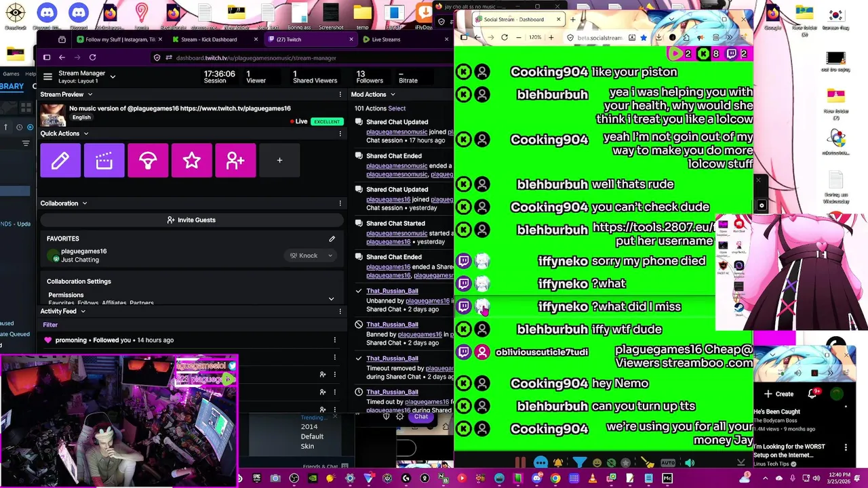The width and height of the screenshot is (868, 488).
Task: Switch to the Follow my Stuff Instagram tab
Action: tap(119, 39)
